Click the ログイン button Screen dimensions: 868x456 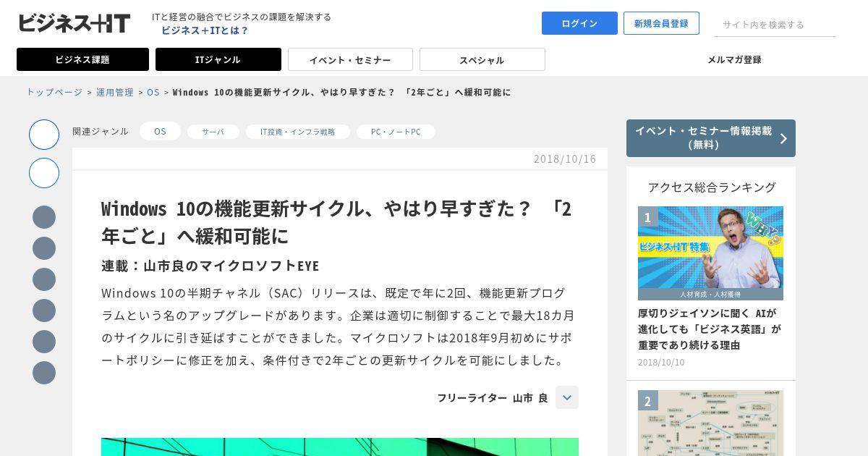579,23
